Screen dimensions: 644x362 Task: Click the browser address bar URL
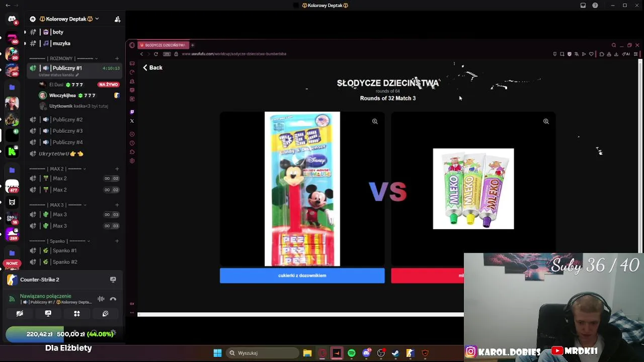[x=234, y=54]
